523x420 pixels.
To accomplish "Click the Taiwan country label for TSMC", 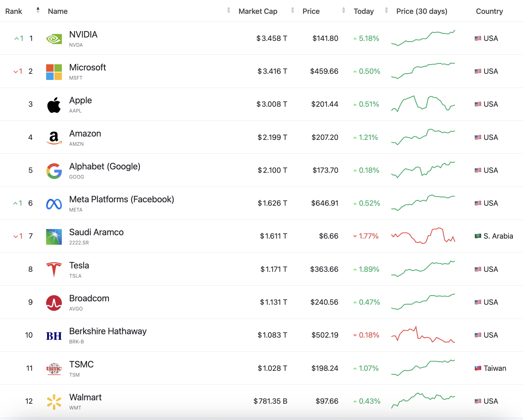I will (494, 368).
